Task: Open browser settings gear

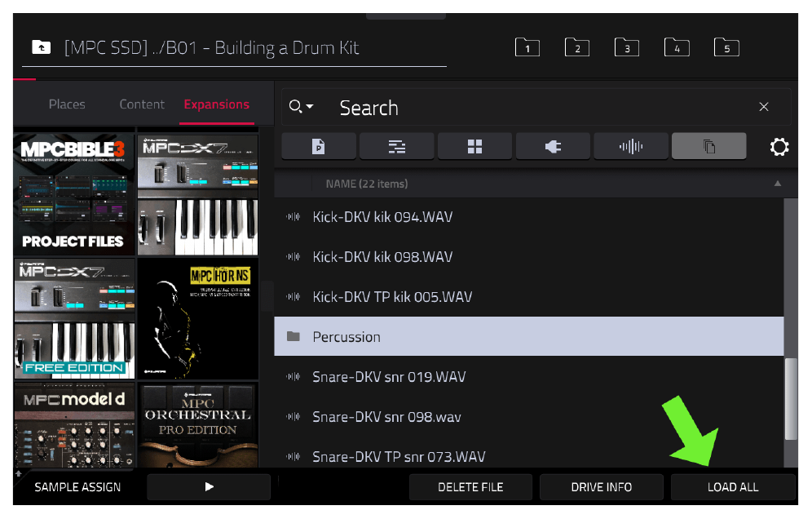Action: tap(779, 147)
